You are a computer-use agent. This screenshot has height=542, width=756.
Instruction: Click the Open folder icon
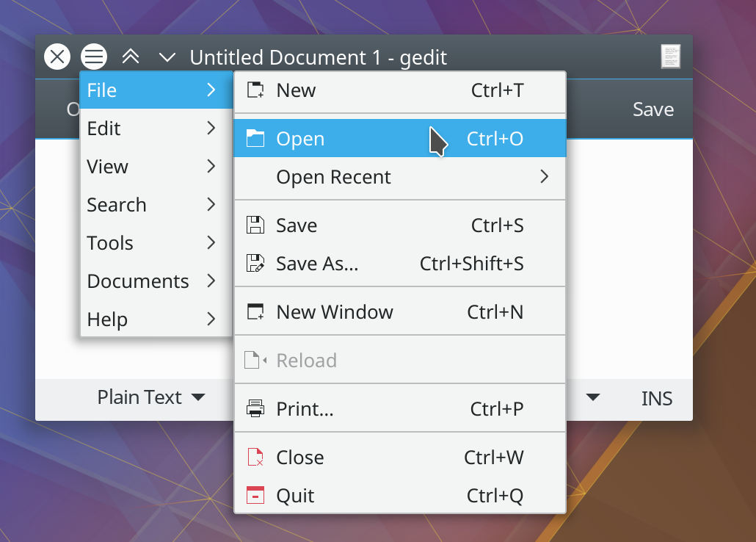click(255, 138)
